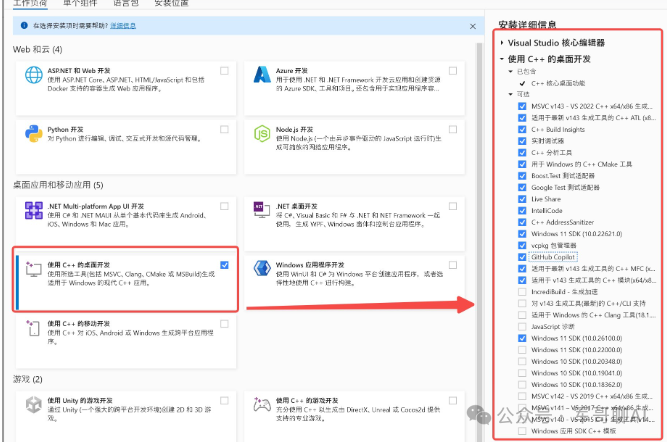This screenshot has width=667, height=442.
Task: Enable the C++ game development checkbox
Action: (x=453, y=400)
